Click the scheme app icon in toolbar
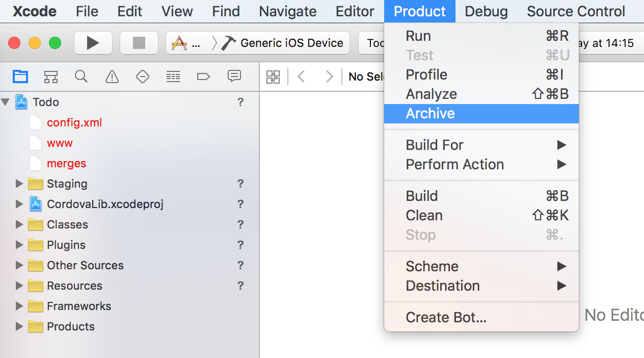 click(179, 43)
